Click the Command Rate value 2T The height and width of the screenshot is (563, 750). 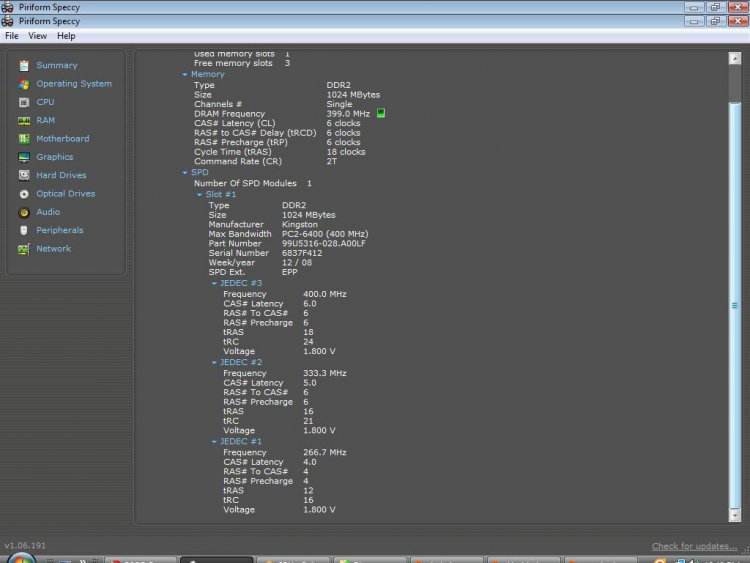(x=332, y=162)
